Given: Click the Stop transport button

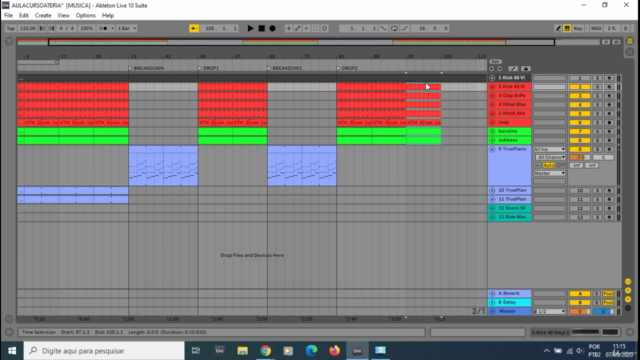Looking at the screenshot, I should point(262,28).
